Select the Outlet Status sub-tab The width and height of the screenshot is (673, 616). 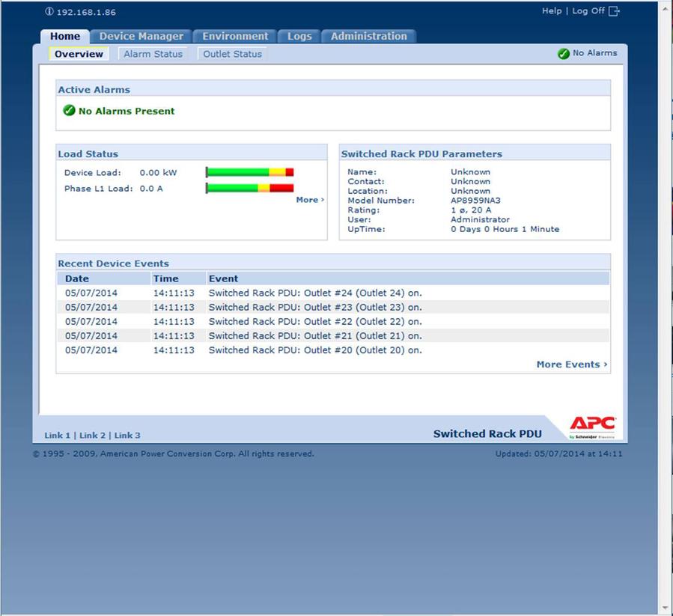pyautogui.click(x=232, y=54)
